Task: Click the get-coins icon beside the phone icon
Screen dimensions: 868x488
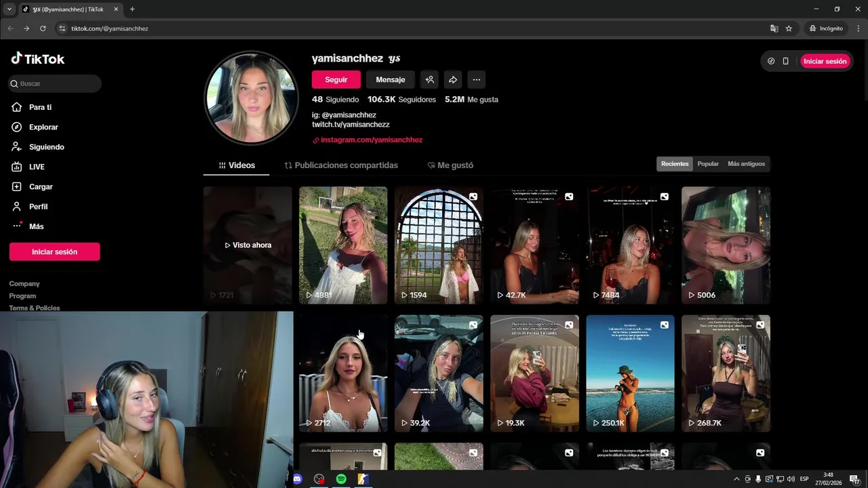Action: tap(771, 61)
